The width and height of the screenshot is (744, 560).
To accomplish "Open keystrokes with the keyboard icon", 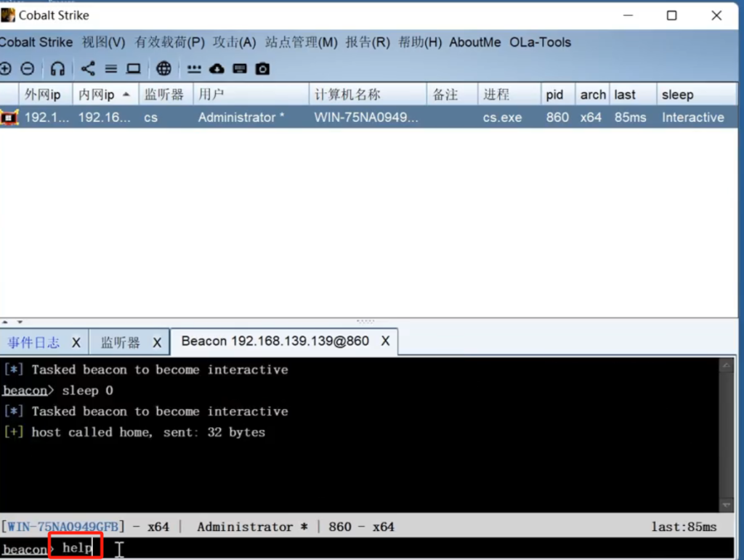I will 240,69.
